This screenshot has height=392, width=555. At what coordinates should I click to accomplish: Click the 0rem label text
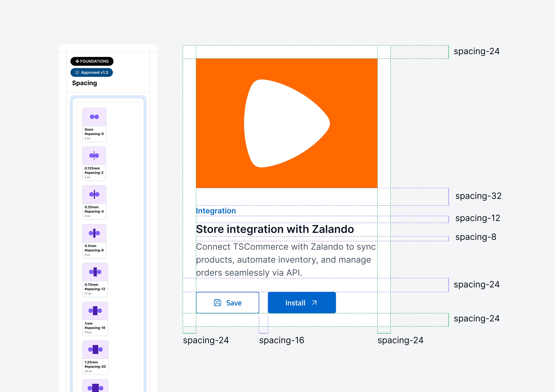click(89, 129)
